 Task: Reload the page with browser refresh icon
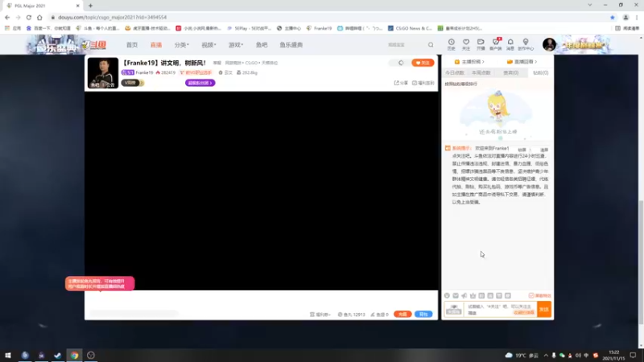point(29,17)
